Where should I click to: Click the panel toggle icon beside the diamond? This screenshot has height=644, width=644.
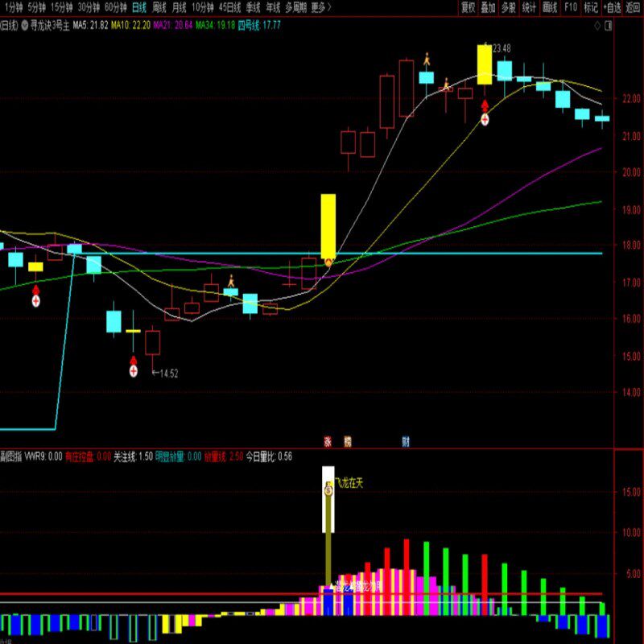[609, 26]
